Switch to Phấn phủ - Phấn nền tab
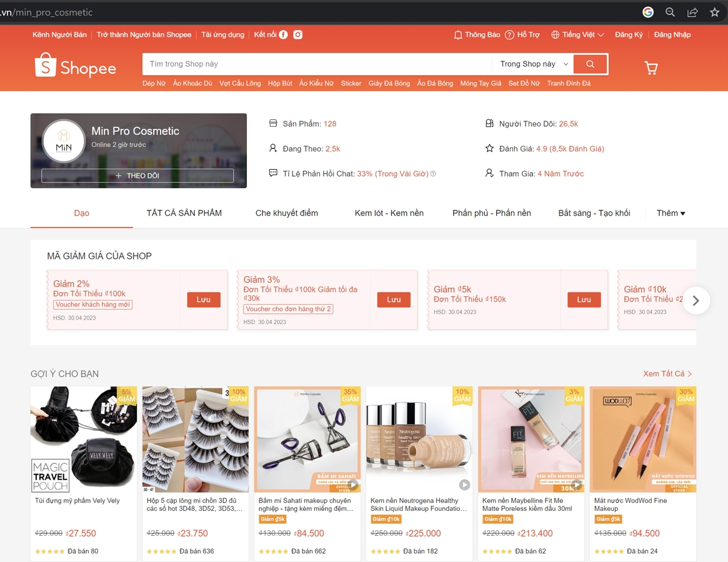Screen dimensions: 728x562 point(492,213)
